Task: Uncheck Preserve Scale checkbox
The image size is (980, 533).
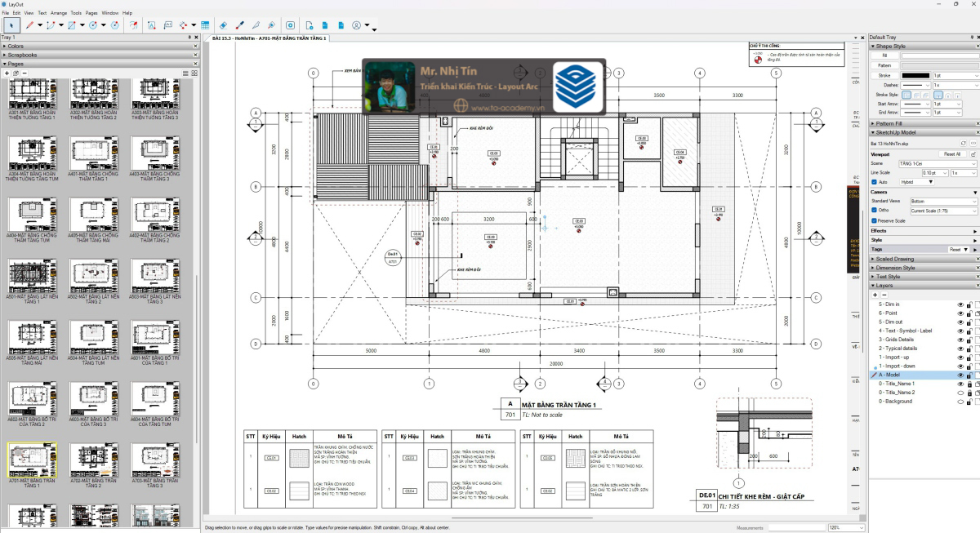Action: point(874,220)
